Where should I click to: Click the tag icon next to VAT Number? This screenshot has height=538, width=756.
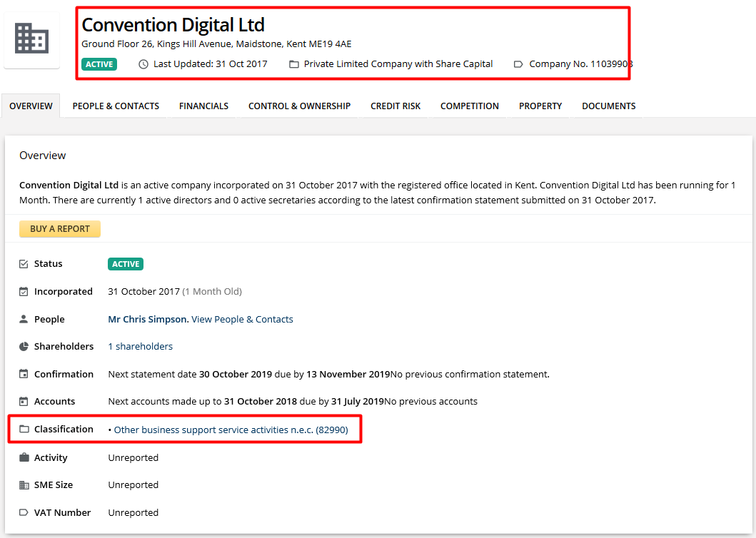point(24,512)
